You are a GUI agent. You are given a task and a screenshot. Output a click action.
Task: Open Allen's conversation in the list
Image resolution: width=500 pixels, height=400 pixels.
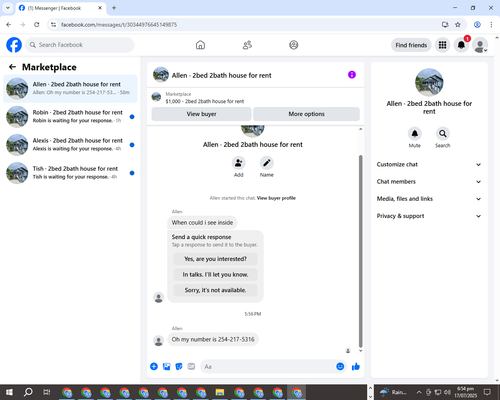point(70,89)
